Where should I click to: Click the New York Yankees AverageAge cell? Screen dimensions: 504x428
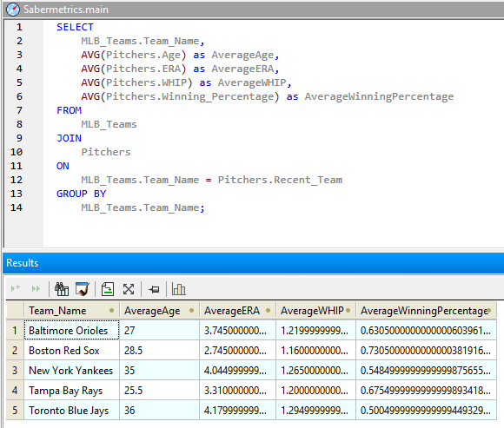click(159, 370)
